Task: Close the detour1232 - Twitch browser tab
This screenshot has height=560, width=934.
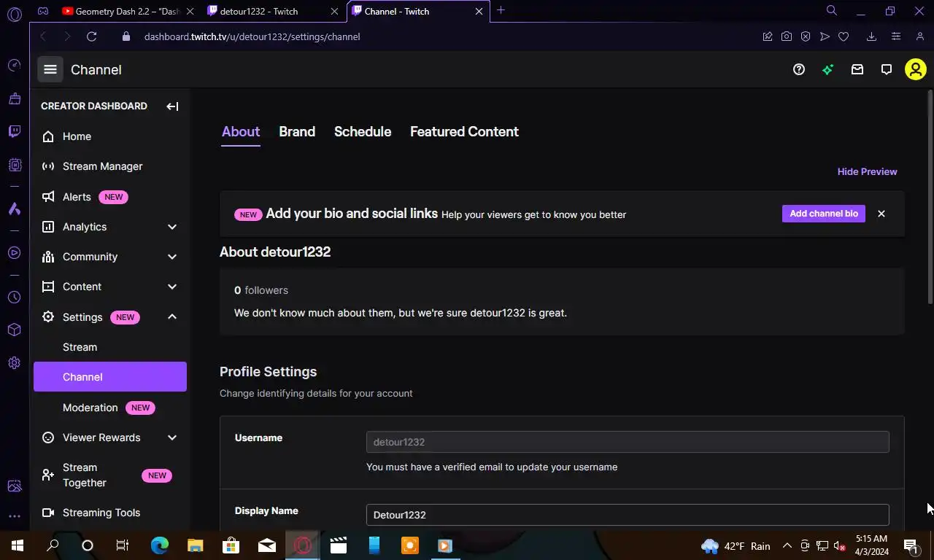Action: (334, 11)
